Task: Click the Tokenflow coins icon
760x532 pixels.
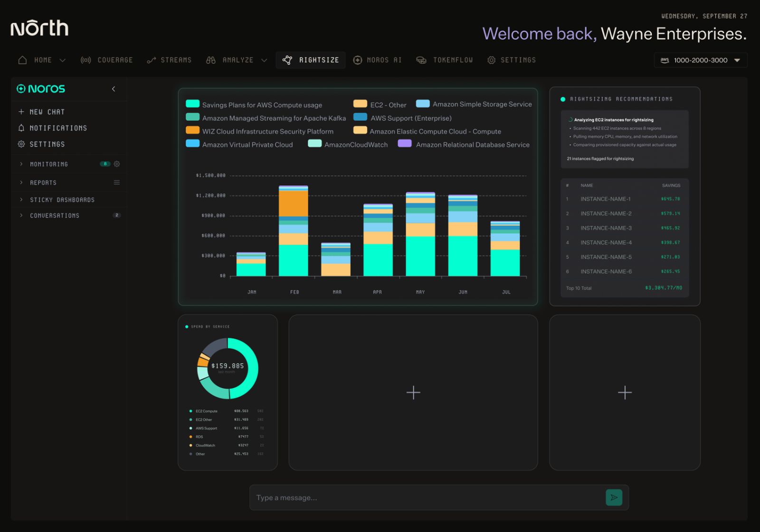Action: click(x=421, y=60)
